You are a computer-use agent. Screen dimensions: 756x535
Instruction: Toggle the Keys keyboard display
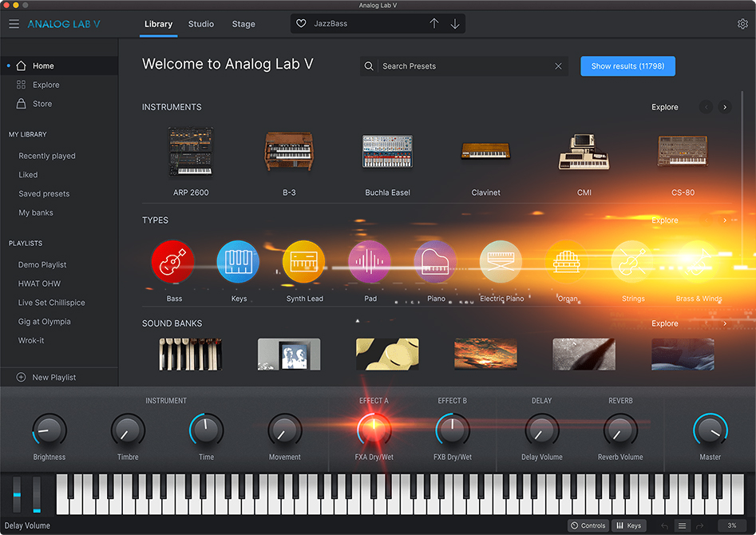pyautogui.click(x=628, y=525)
